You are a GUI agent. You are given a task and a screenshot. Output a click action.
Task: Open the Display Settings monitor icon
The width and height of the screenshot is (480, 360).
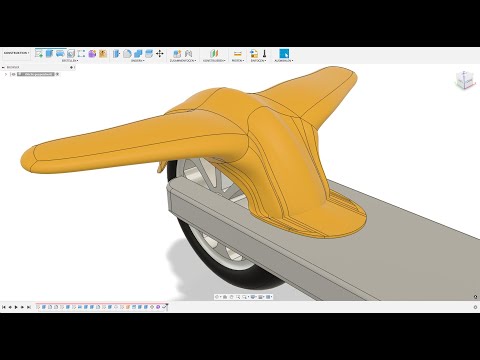tap(253, 297)
